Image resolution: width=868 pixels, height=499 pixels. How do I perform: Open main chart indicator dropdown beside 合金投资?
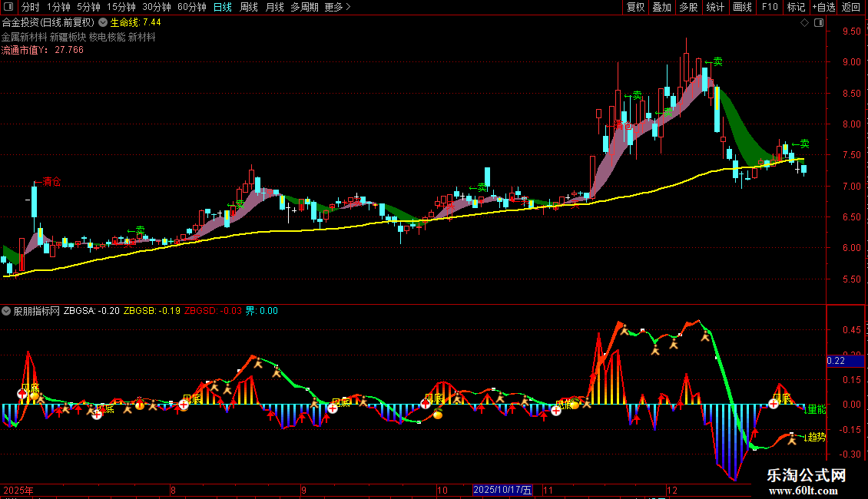pyautogui.click(x=103, y=23)
